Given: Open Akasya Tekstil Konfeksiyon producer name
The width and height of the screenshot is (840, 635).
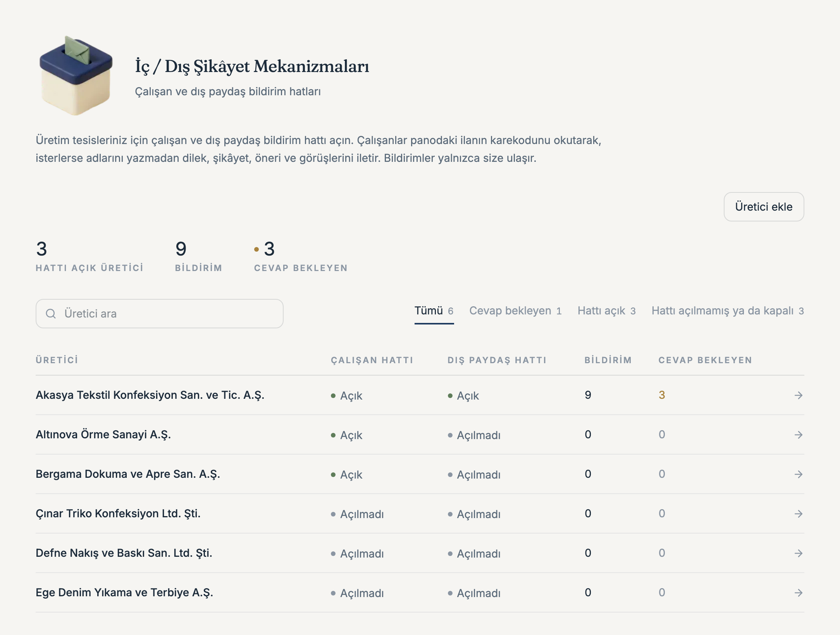Looking at the screenshot, I should (150, 395).
